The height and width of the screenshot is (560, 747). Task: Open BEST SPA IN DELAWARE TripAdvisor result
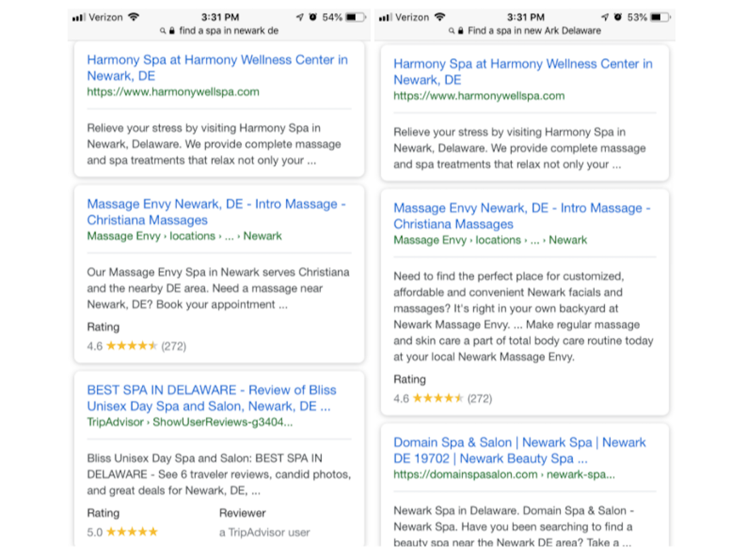tap(211, 398)
